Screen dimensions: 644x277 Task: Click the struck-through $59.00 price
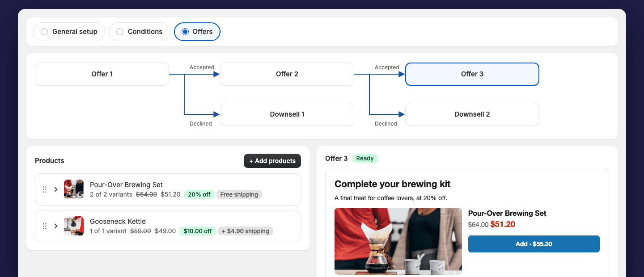pos(140,231)
